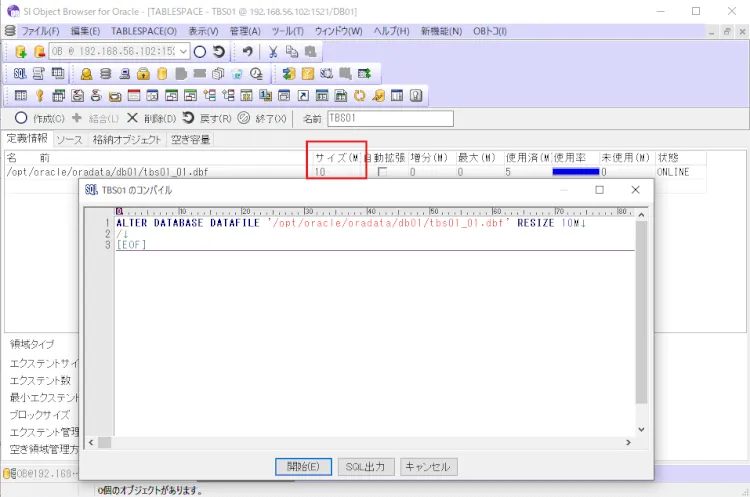Switch to the 定義情報 tab
Viewport: 750px width, 497px height.
[27, 139]
